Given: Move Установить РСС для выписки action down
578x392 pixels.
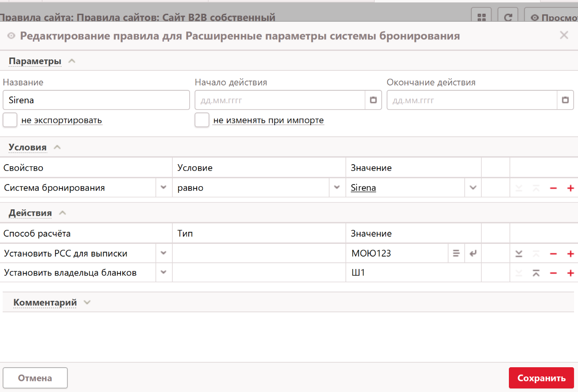Looking at the screenshot, I should tap(519, 254).
